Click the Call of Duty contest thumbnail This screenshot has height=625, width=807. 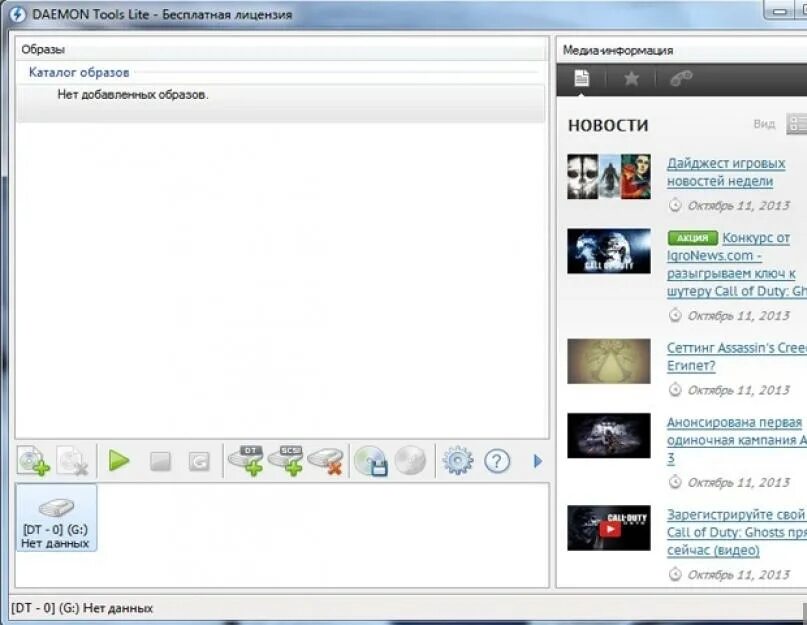coord(609,251)
